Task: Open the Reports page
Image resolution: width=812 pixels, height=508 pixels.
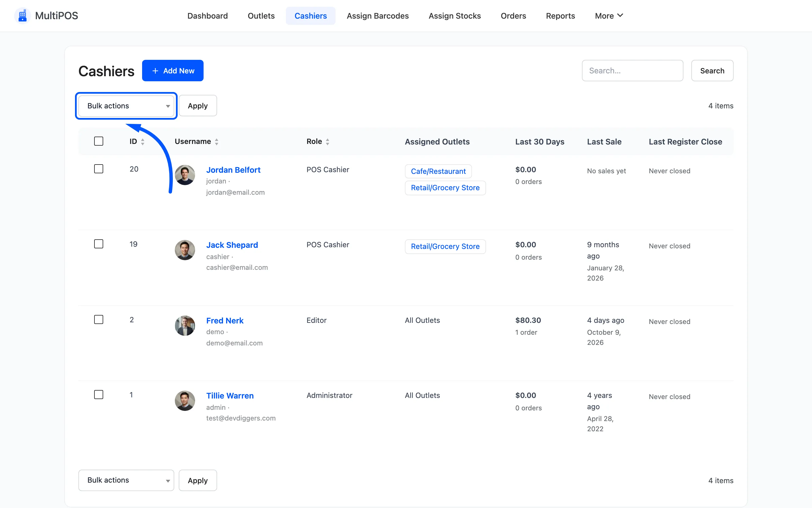Action: [560, 16]
